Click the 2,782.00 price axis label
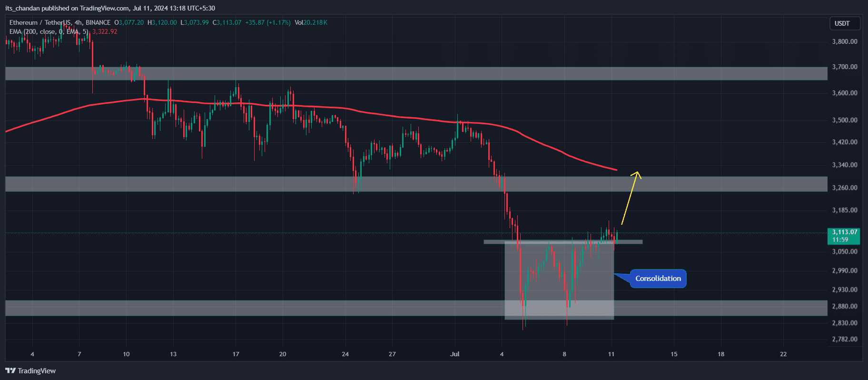The height and width of the screenshot is (380, 868). (845, 339)
